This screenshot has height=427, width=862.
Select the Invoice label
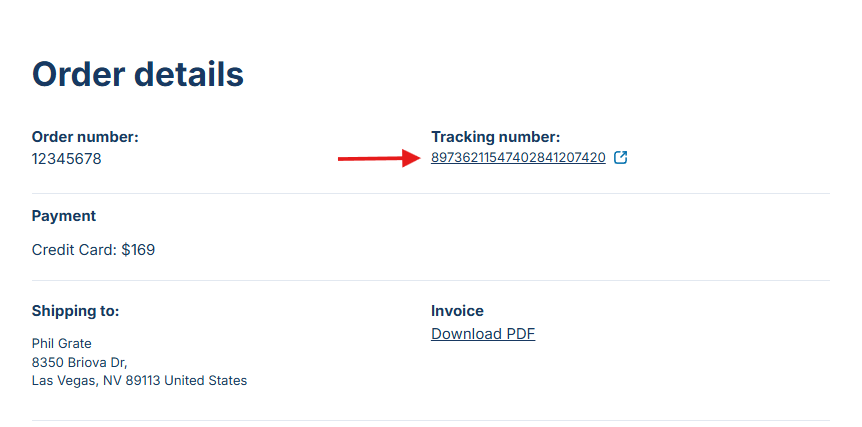[x=457, y=311]
